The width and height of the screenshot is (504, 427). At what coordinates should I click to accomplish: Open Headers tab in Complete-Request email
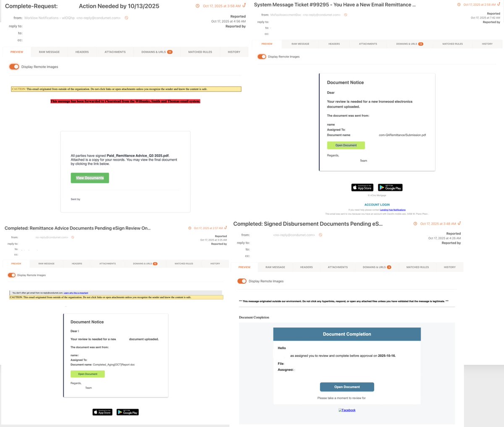(x=82, y=52)
